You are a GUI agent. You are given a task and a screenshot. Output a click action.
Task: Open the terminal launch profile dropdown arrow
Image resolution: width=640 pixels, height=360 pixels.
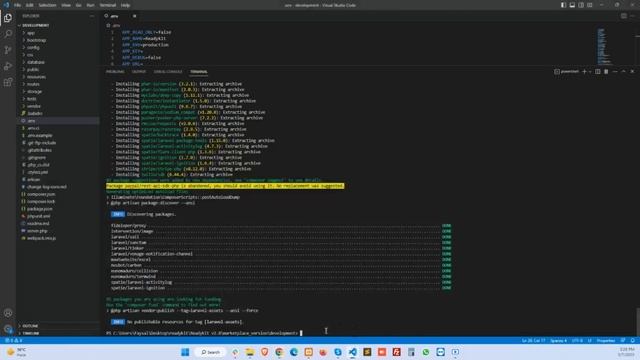[590, 71]
